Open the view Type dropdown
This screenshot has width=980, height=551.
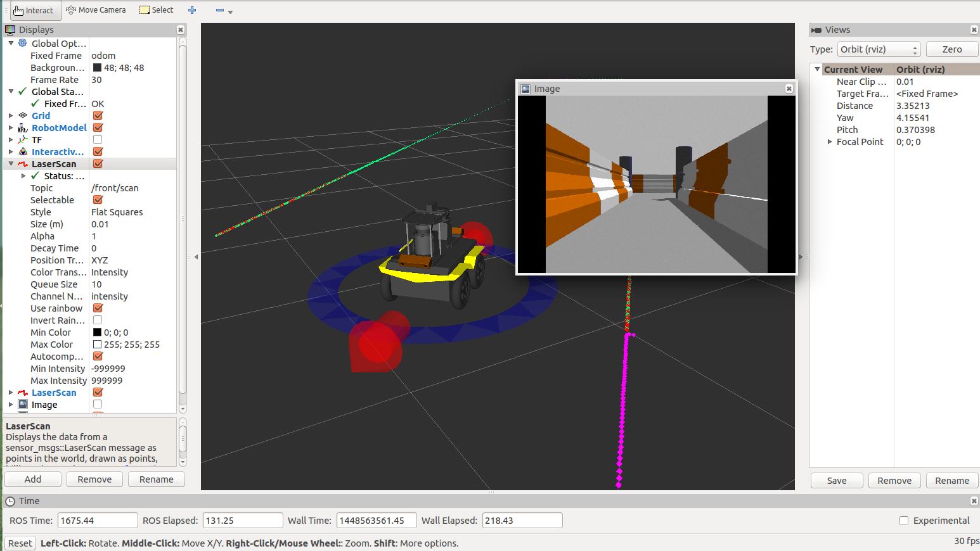pyautogui.click(x=879, y=49)
